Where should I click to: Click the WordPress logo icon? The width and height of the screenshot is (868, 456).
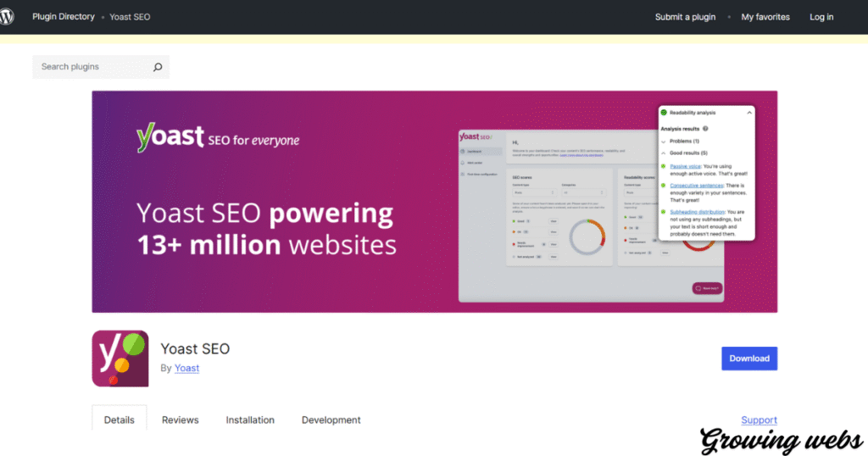pyautogui.click(x=7, y=17)
